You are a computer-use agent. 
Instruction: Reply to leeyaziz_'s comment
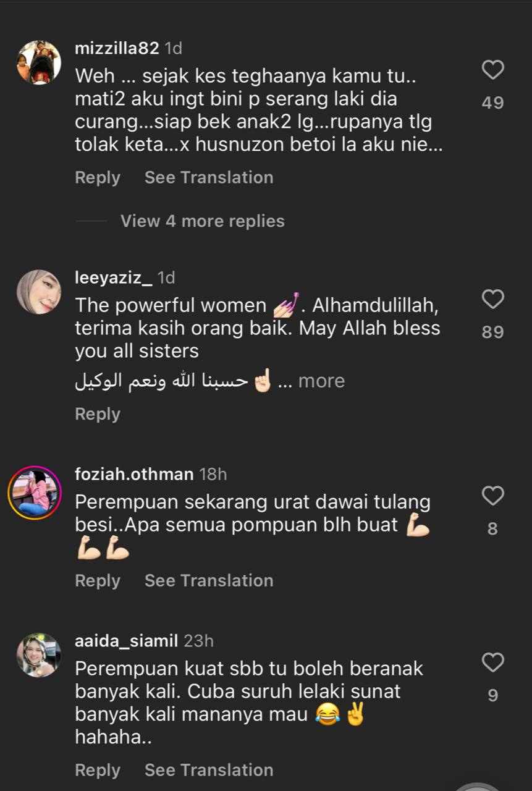click(x=98, y=414)
